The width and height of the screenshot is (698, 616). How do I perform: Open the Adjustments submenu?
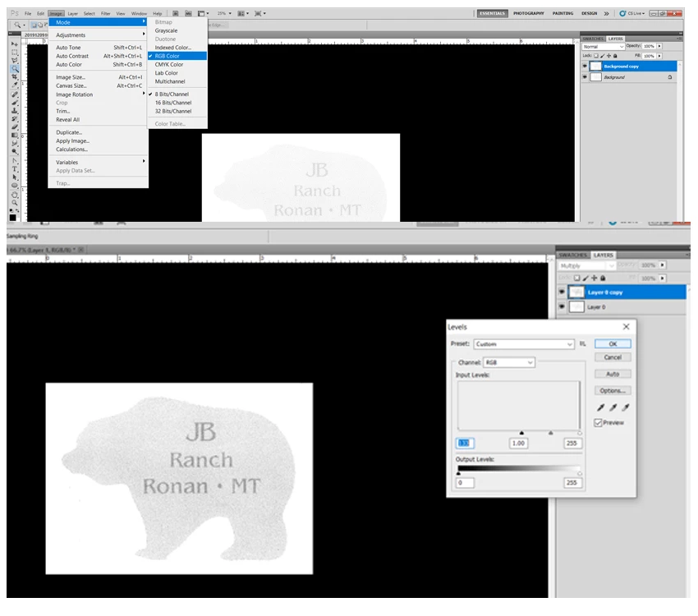pos(98,34)
